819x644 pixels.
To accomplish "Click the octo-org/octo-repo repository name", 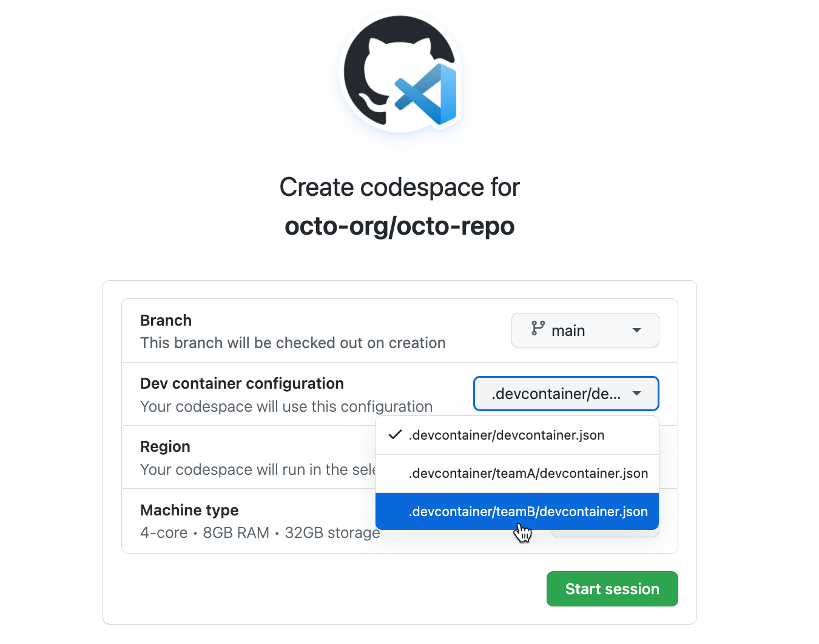I will coord(399,226).
